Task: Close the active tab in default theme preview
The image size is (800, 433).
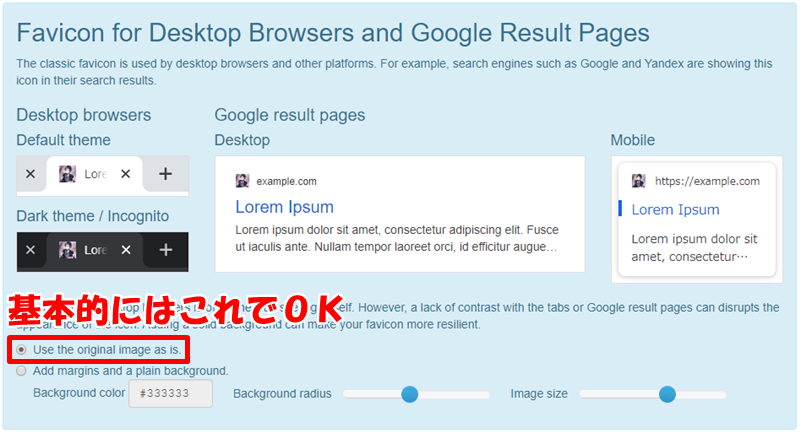Action: click(126, 174)
